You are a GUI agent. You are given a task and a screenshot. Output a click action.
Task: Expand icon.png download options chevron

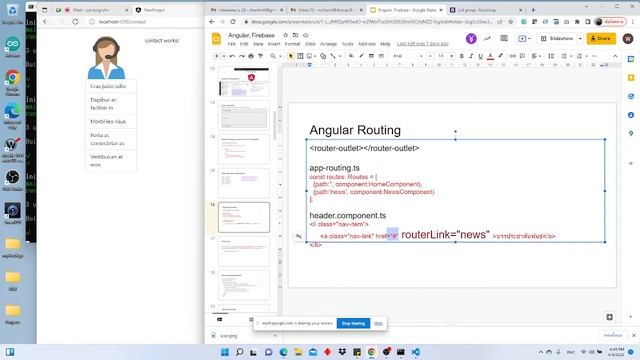(275, 336)
